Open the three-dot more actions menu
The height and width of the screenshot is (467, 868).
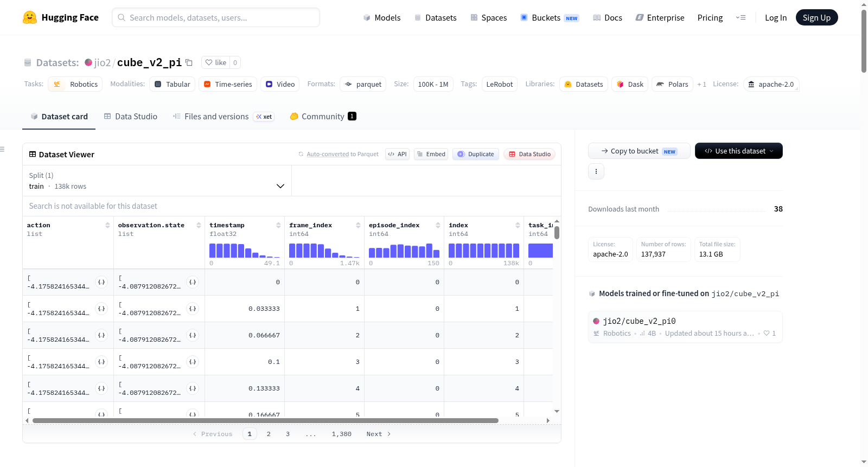pyautogui.click(x=596, y=171)
